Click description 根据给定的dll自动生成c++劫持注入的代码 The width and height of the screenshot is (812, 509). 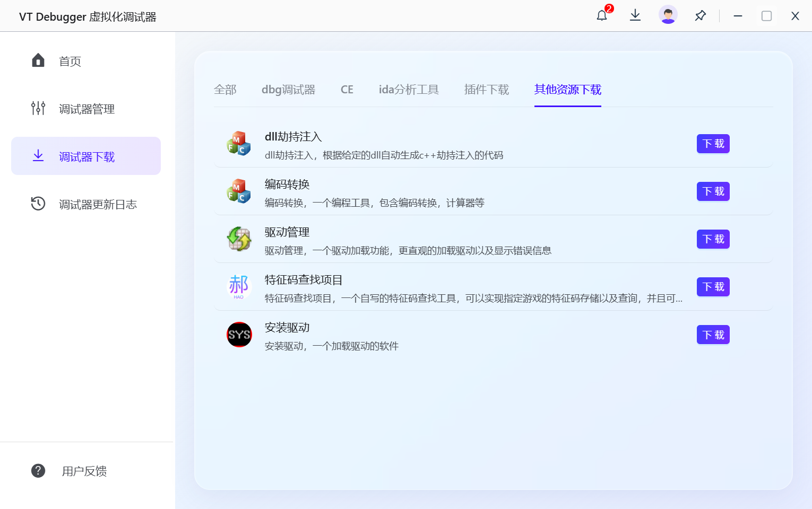413,155
